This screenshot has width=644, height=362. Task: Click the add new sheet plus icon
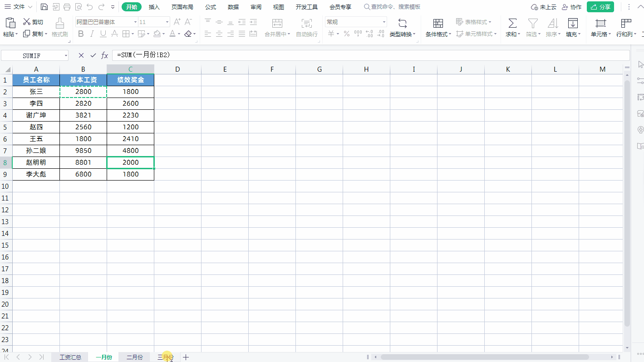point(186,357)
